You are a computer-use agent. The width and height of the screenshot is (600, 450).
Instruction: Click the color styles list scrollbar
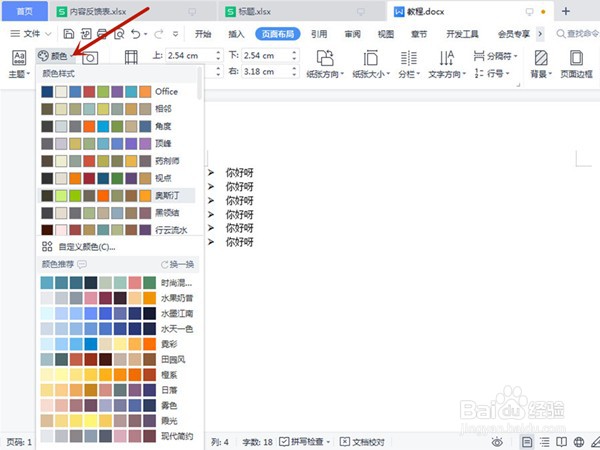[x=199, y=83]
